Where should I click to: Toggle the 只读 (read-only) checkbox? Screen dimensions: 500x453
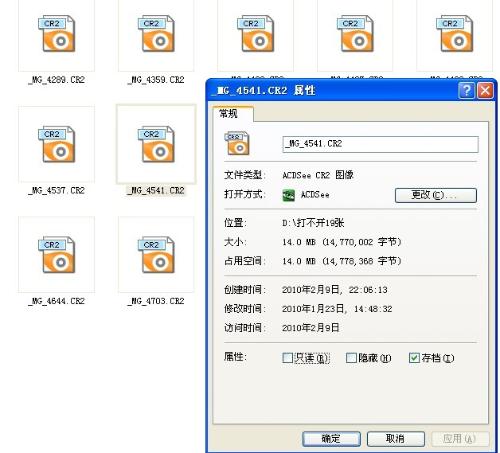(287, 358)
